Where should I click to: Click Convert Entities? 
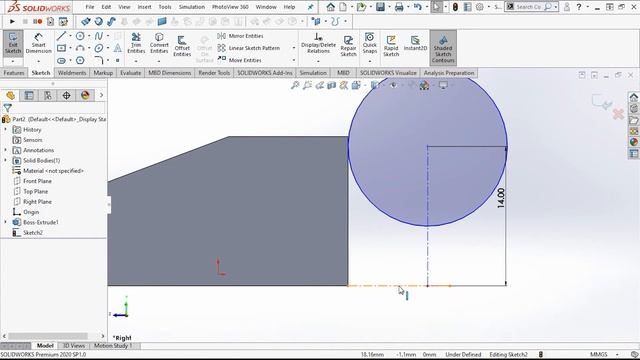click(x=159, y=43)
